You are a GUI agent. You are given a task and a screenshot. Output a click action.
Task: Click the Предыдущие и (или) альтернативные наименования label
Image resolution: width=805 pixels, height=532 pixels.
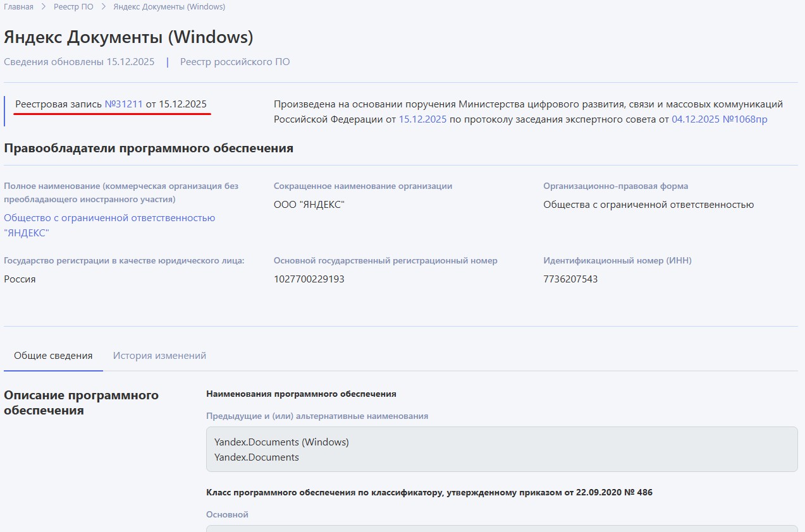[317, 416]
